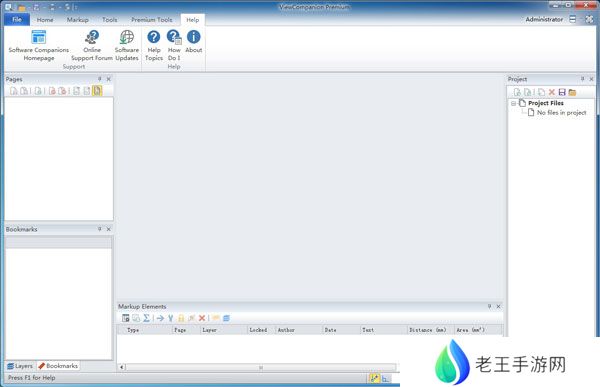Sort by the Page column header
The height and width of the screenshot is (387, 600).
186,330
